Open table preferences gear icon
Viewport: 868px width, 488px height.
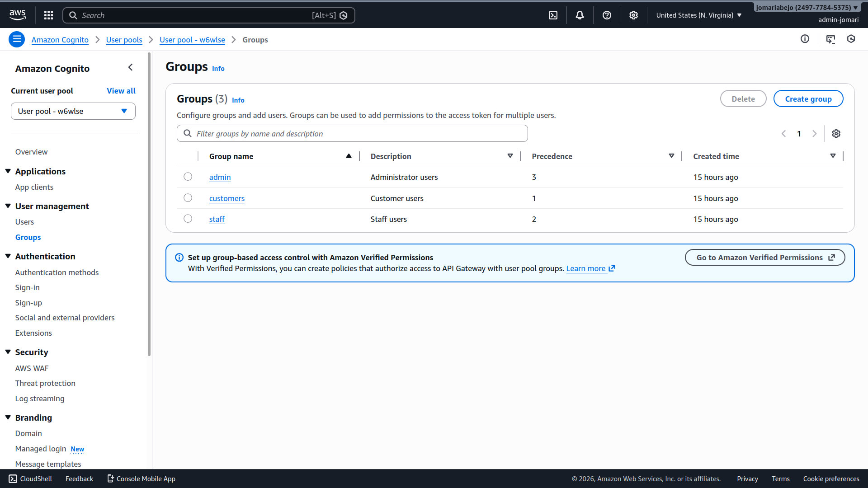click(836, 134)
